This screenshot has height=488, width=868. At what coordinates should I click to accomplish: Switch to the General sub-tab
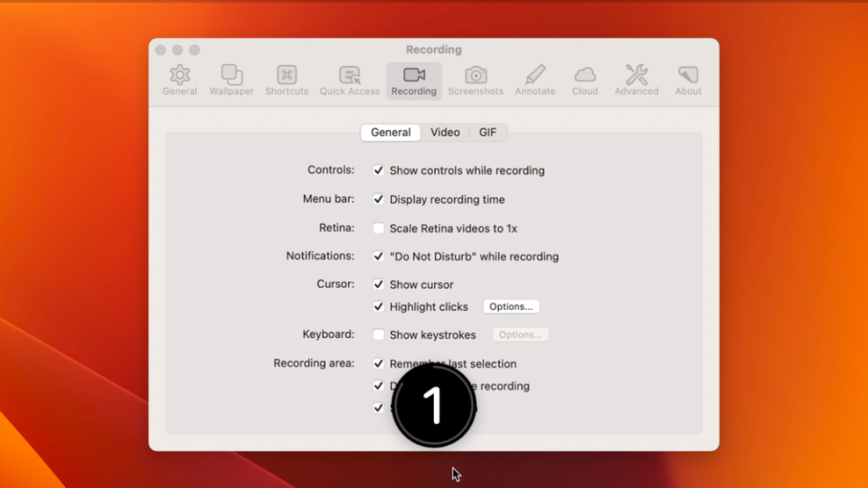[x=391, y=132]
